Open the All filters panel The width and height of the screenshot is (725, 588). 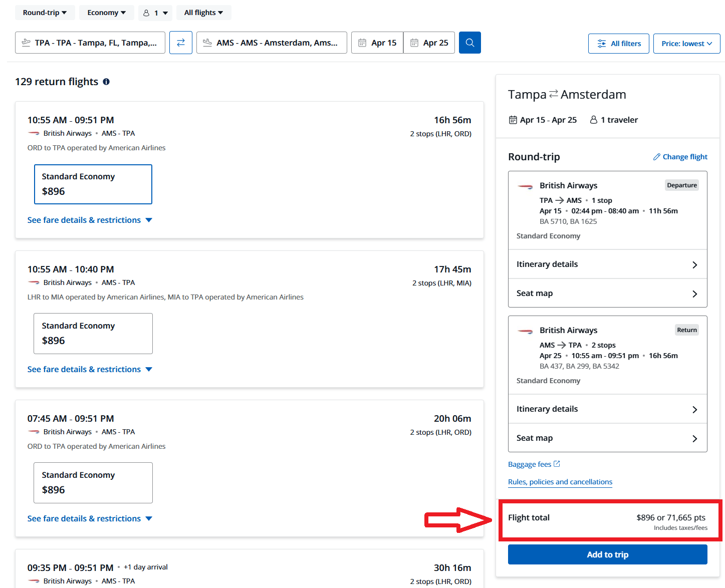coord(618,44)
